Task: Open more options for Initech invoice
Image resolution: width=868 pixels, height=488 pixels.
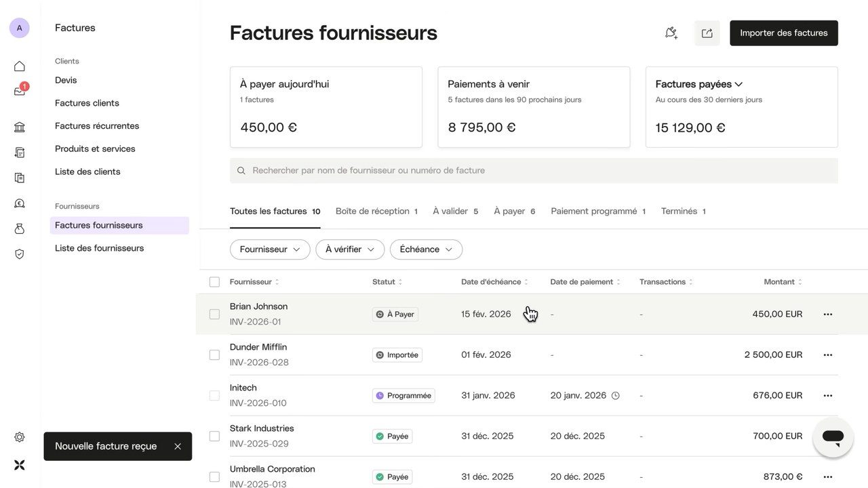Action: coord(828,396)
